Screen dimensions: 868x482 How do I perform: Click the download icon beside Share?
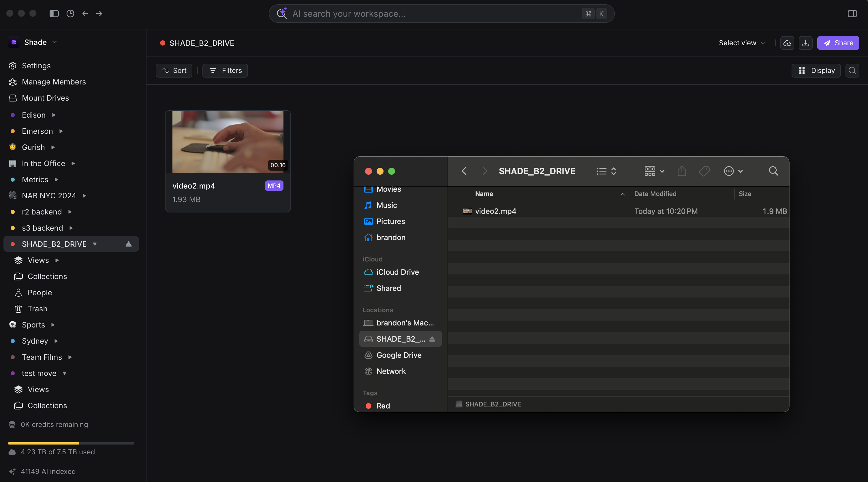point(805,43)
